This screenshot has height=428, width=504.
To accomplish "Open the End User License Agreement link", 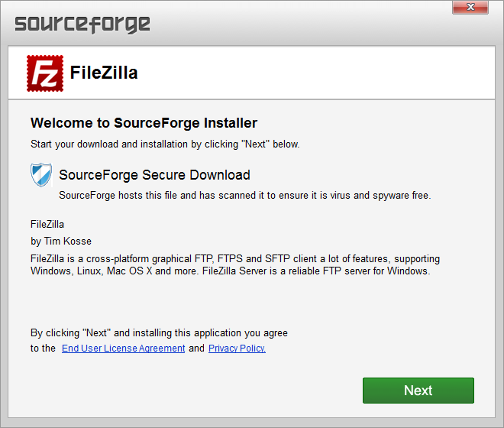I will pyautogui.click(x=124, y=349).
